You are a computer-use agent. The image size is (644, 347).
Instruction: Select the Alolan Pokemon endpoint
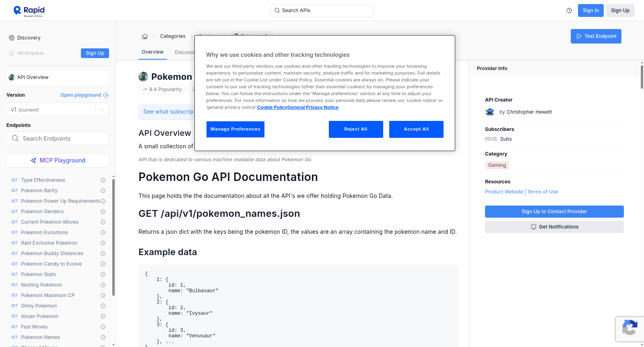click(39, 316)
